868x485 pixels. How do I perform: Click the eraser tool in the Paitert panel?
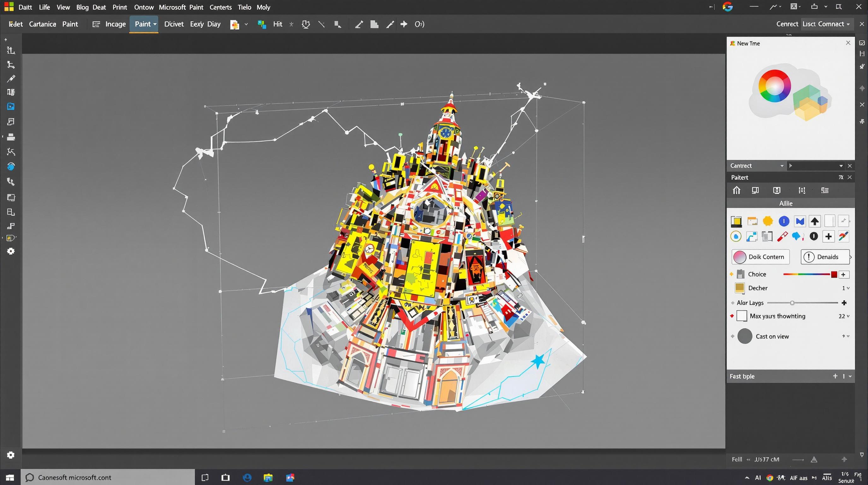point(783,236)
